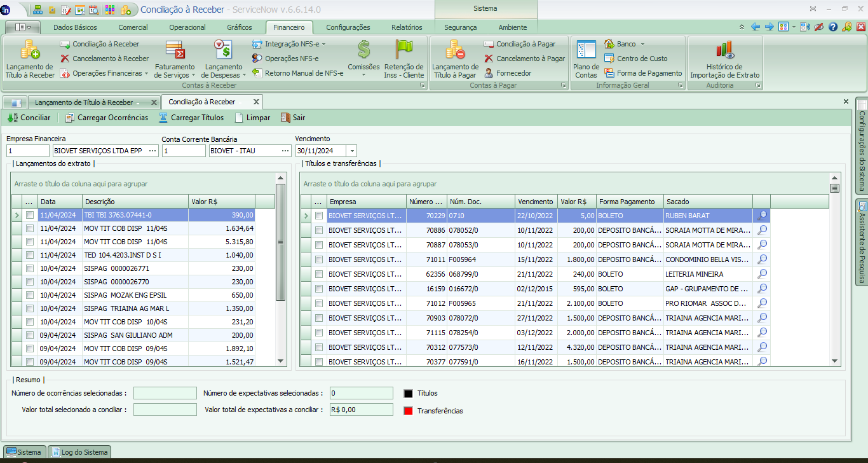The image size is (868, 463).
Task: Select checkbox for document 0710 row
Action: (319, 216)
